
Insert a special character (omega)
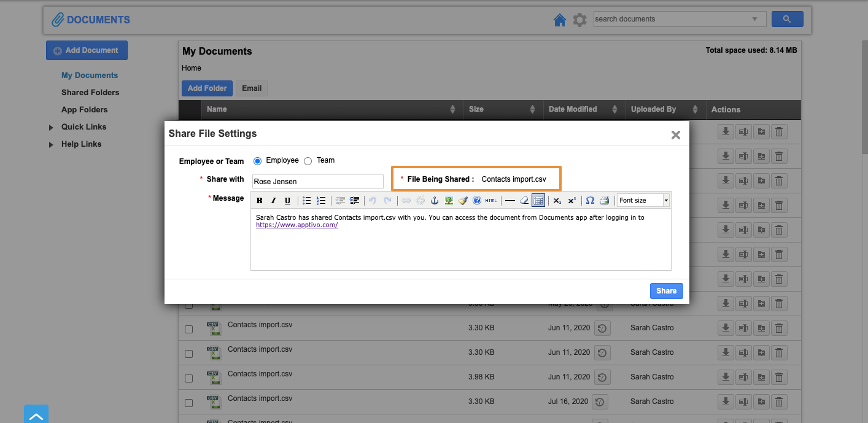(x=590, y=201)
